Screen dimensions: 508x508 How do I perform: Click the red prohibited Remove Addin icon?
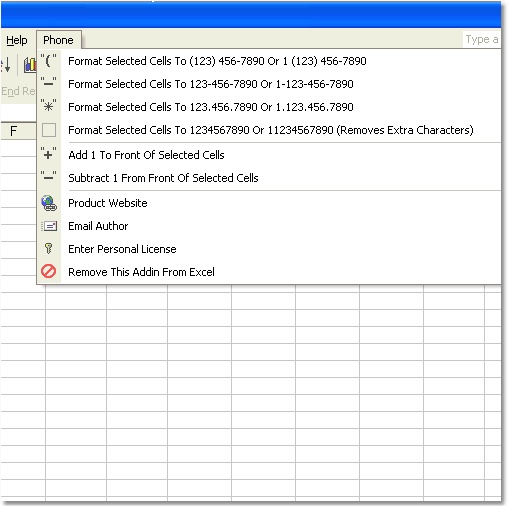click(49, 271)
